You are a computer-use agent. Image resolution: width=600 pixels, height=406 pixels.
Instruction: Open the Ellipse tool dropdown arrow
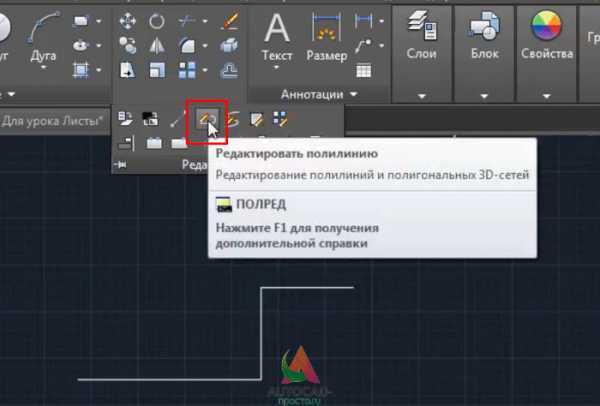point(99,46)
